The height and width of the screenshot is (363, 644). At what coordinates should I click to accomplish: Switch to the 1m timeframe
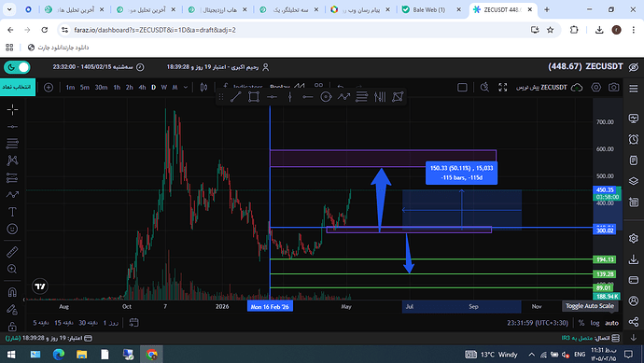point(70,87)
